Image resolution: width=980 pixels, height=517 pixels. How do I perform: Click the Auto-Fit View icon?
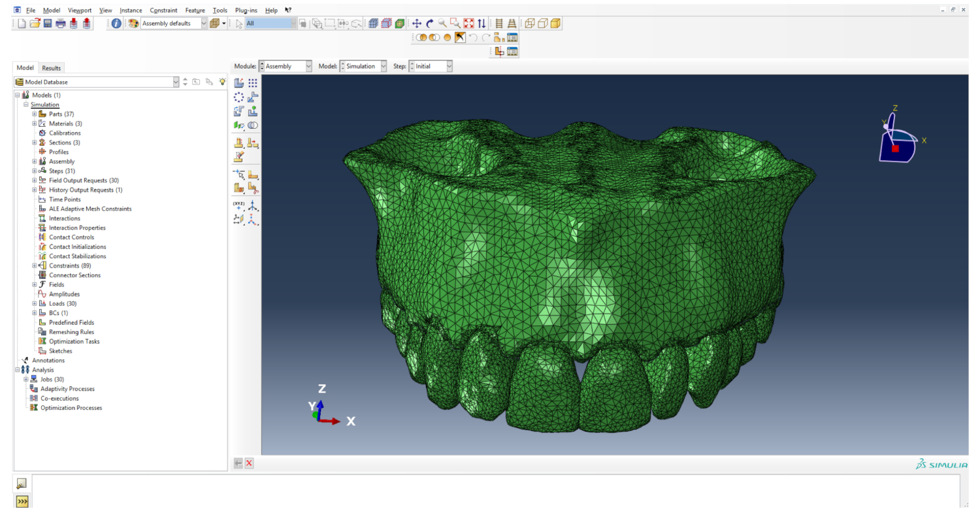[x=468, y=24]
